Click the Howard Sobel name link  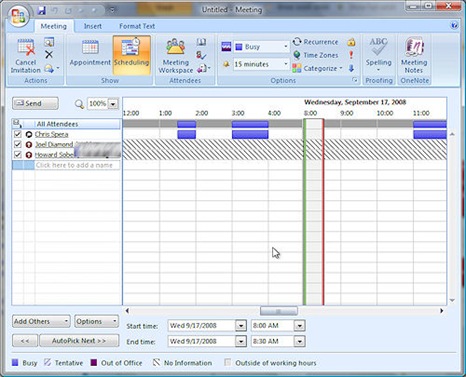(x=54, y=155)
